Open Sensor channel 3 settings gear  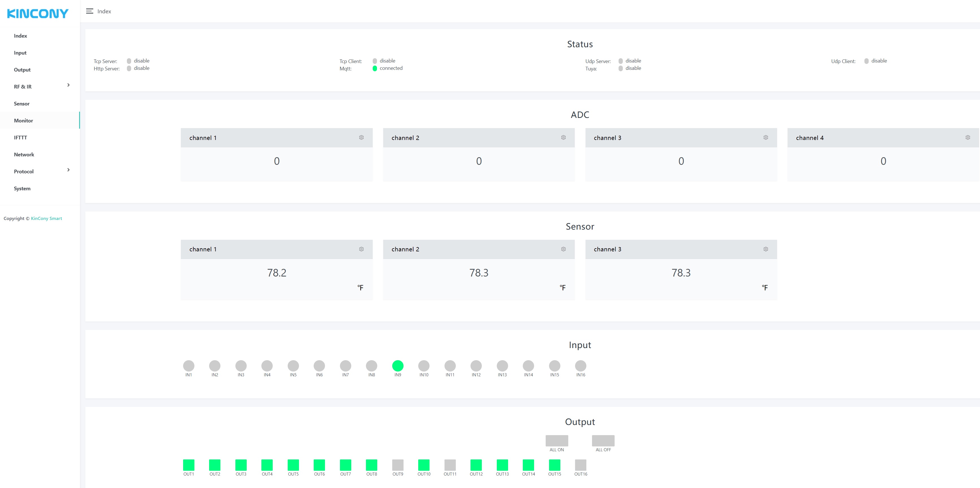766,249
